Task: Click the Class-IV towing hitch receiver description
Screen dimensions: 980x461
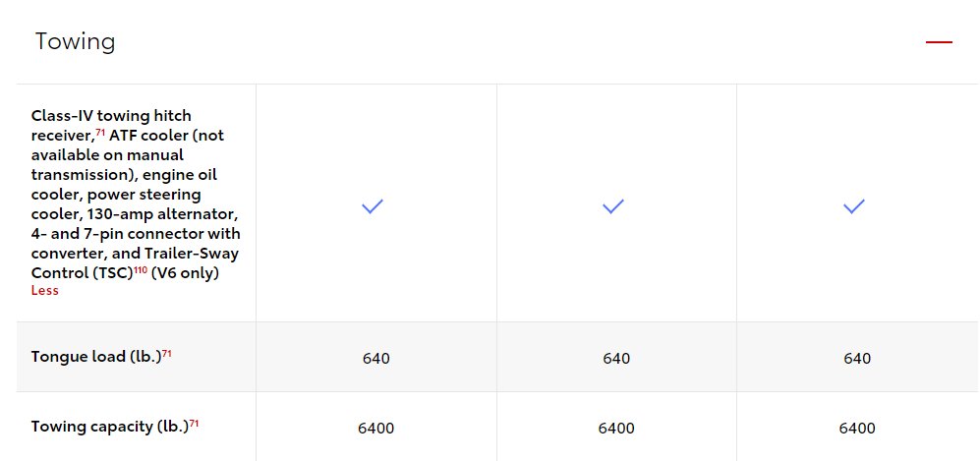Action: click(136, 195)
